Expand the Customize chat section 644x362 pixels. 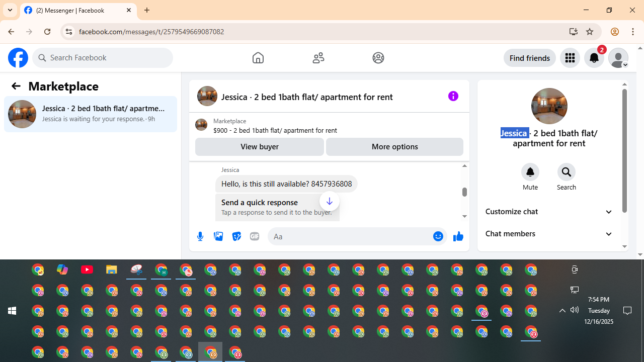click(x=549, y=212)
